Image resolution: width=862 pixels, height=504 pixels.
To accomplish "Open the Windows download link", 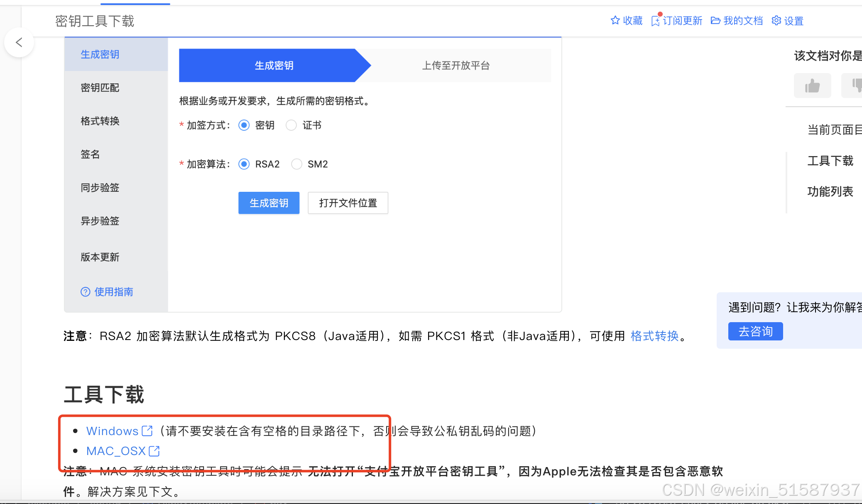I will coord(113,431).
